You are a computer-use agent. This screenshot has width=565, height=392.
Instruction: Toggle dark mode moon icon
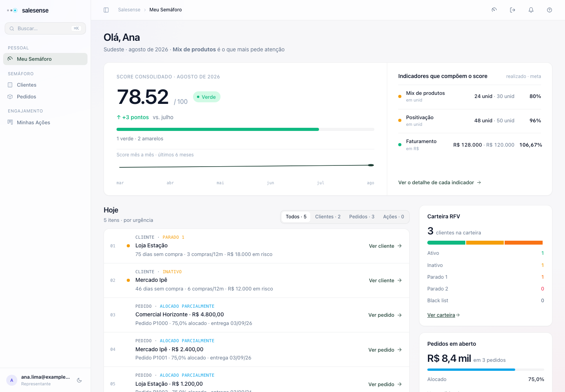coord(79,380)
